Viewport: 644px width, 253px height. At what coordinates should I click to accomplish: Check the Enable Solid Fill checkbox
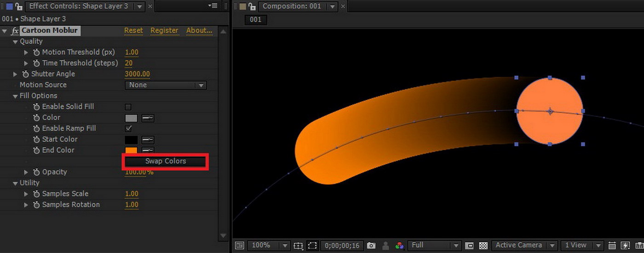pyautogui.click(x=128, y=107)
